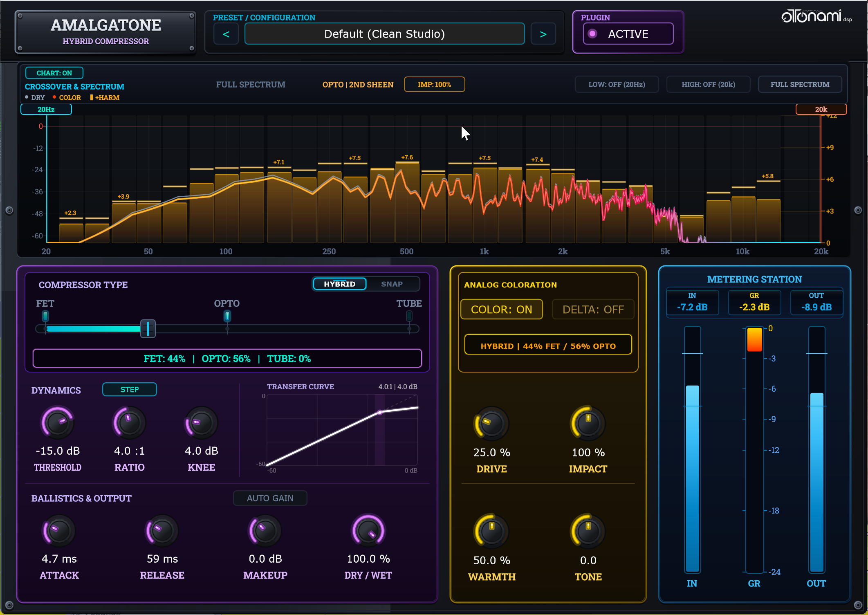Click the 0.0 dB makeup value
Image resolution: width=868 pixels, height=615 pixels.
(265, 559)
